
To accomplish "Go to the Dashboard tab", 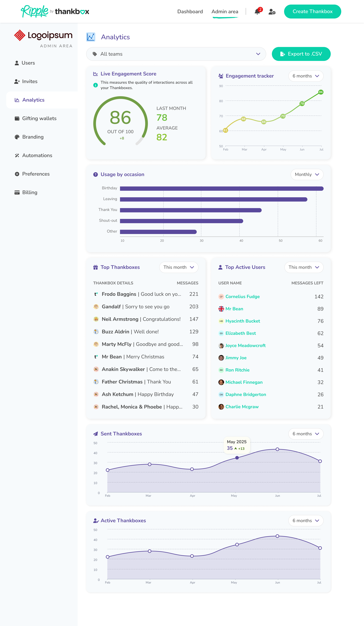I will click(190, 11).
